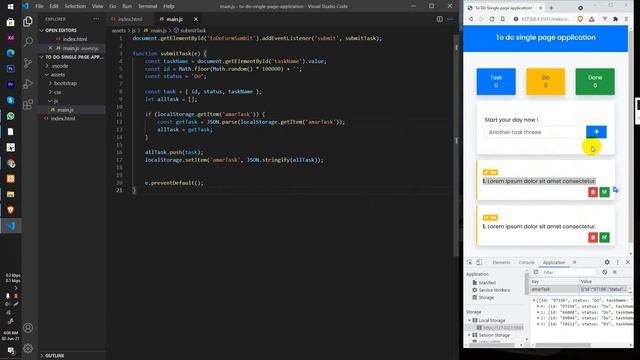Open the editor More Actions ellipsis

click(x=450, y=19)
